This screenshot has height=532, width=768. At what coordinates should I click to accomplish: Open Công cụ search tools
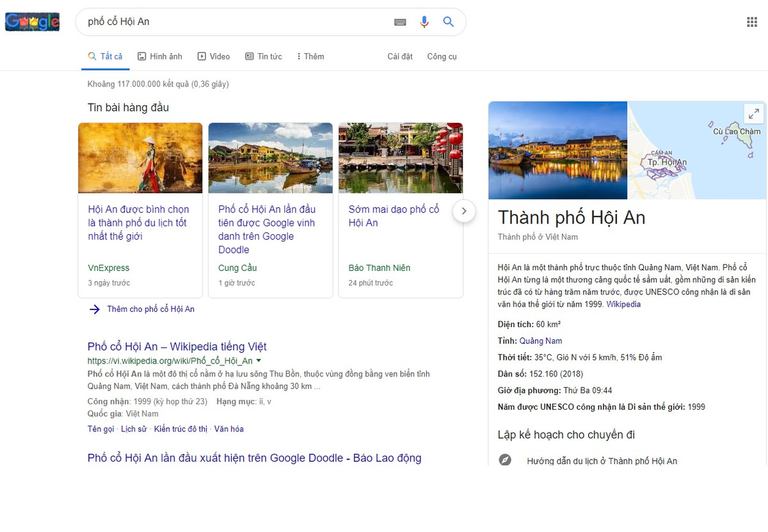[x=442, y=56]
